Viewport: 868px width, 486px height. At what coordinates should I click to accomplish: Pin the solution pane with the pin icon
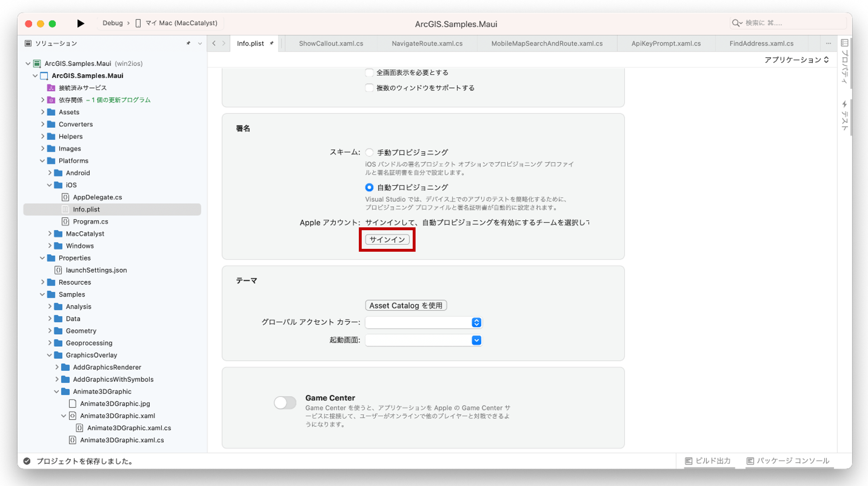188,43
